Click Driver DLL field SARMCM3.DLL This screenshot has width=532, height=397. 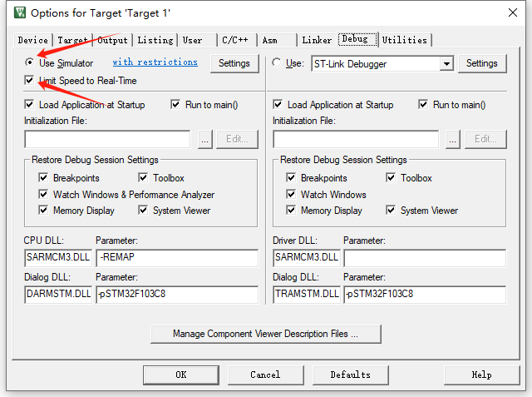[x=307, y=258]
